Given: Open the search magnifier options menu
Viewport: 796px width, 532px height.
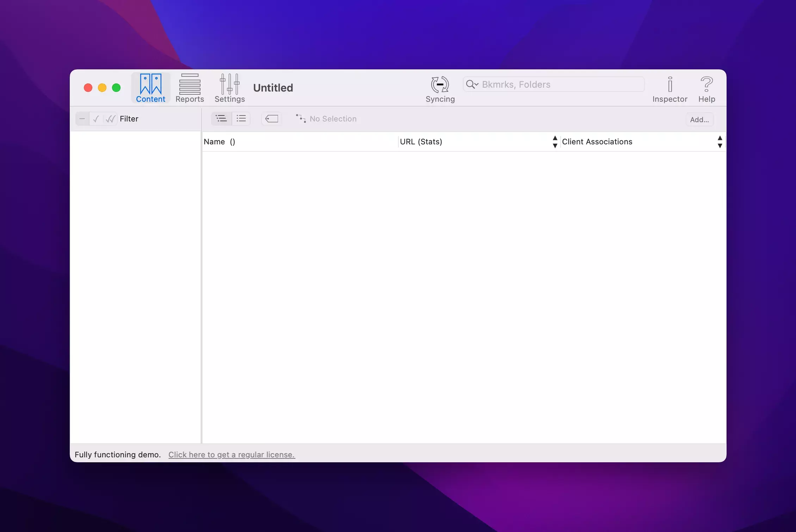Looking at the screenshot, I should (x=472, y=85).
